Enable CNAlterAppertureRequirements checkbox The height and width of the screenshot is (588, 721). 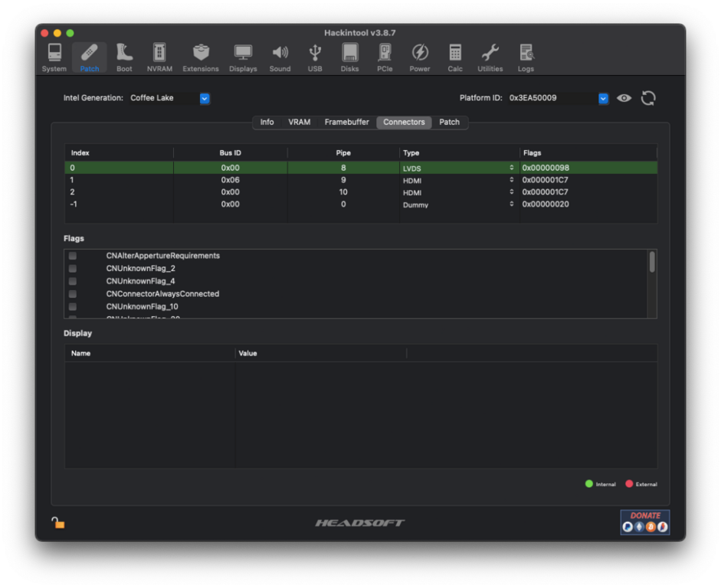73,256
